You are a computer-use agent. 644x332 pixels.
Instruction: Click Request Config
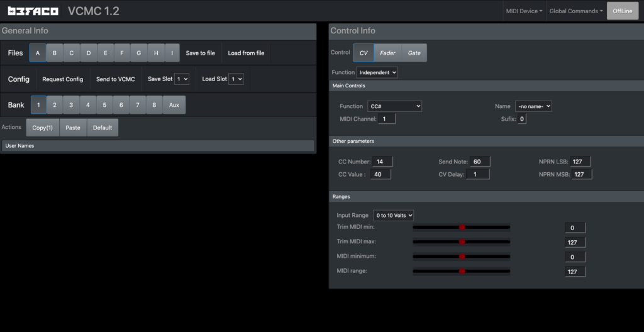pyautogui.click(x=63, y=79)
